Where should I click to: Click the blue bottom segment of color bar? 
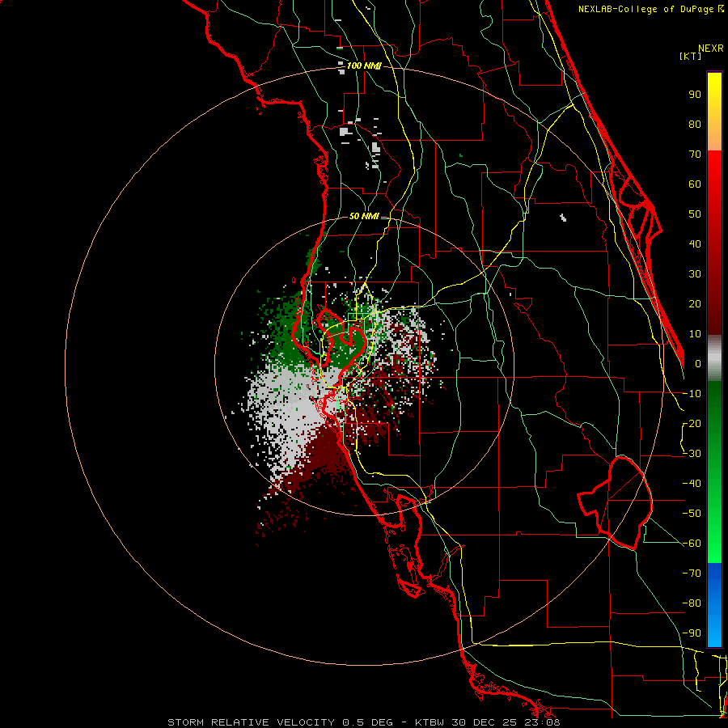coord(714,605)
